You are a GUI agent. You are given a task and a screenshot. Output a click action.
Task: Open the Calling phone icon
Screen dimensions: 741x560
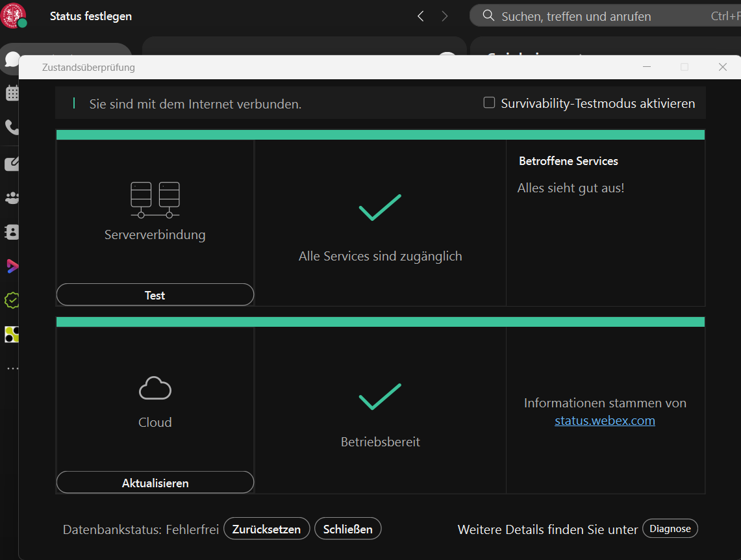(12, 127)
